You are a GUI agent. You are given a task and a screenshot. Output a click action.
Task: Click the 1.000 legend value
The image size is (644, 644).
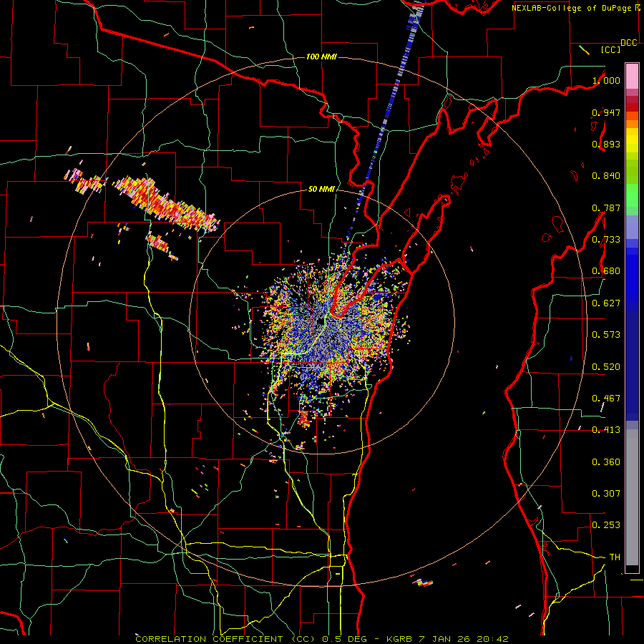click(x=606, y=80)
